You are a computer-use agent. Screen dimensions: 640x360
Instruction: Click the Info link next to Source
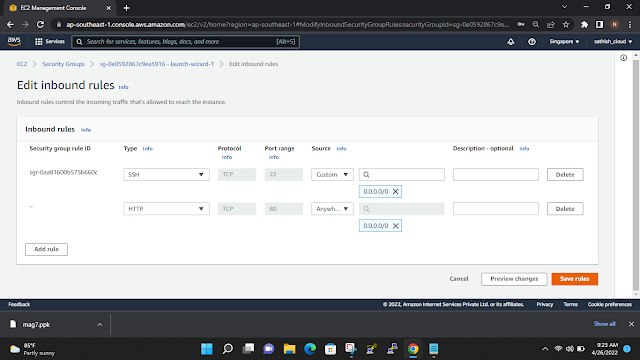point(341,149)
